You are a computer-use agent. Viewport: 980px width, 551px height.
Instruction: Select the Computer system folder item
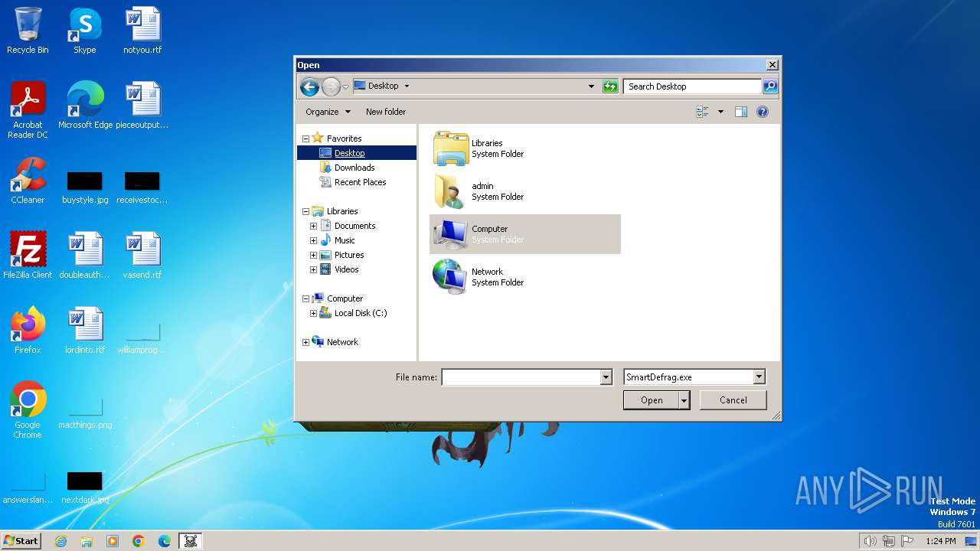click(525, 234)
